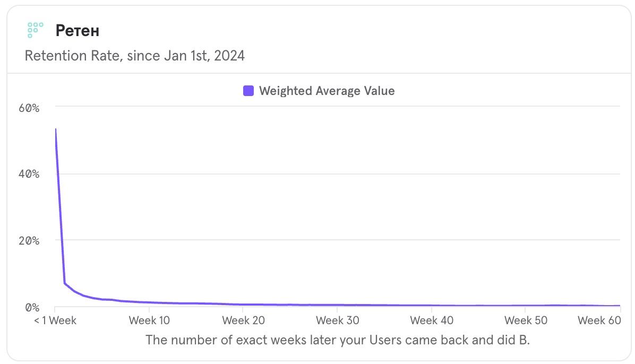Click the curve's sharp bend near 7%
The width and height of the screenshot is (635, 364).
pyautogui.click(x=65, y=283)
